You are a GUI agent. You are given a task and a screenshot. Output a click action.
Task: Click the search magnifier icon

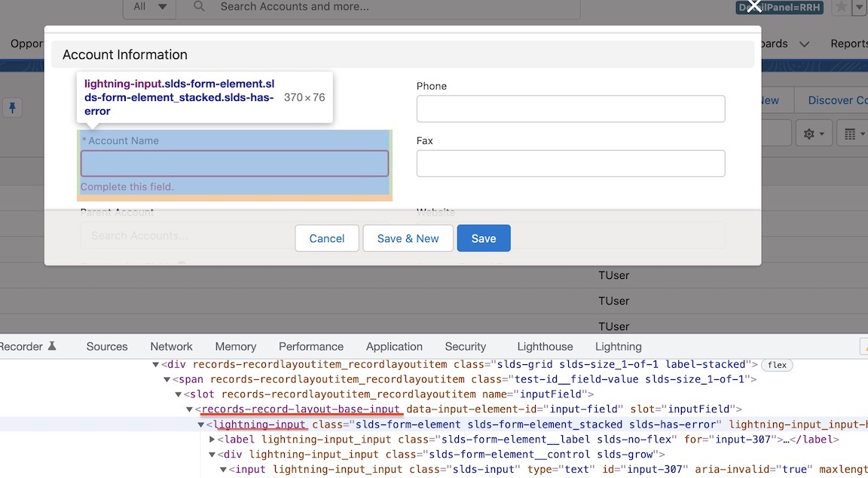(197, 8)
